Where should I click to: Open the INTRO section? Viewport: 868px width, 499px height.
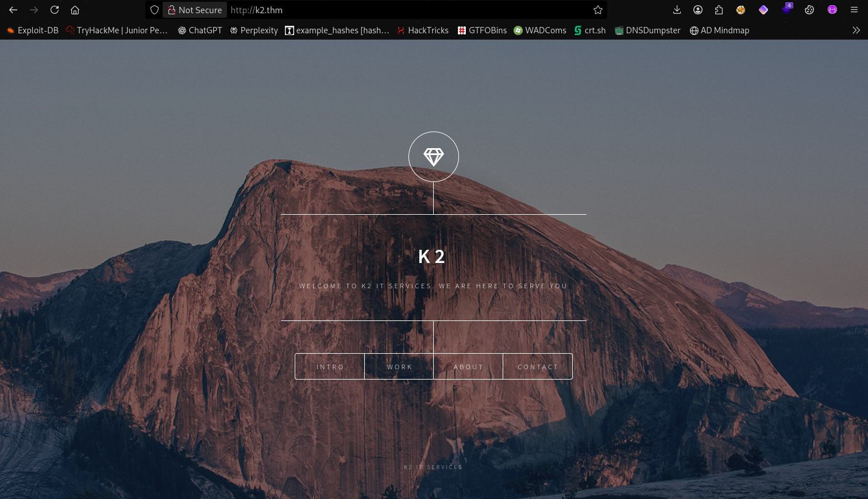click(x=330, y=367)
